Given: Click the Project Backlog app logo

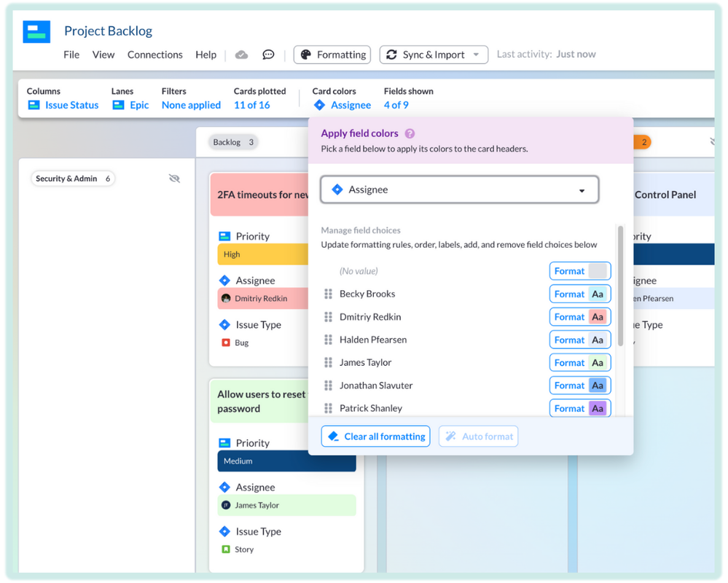Looking at the screenshot, I should click(x=36, y=32).
